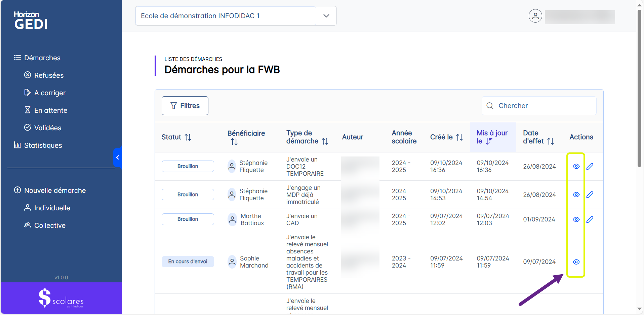Screen dimensions: 644x315
Task: Create a Collective démarche
Action: pos(45,225)
